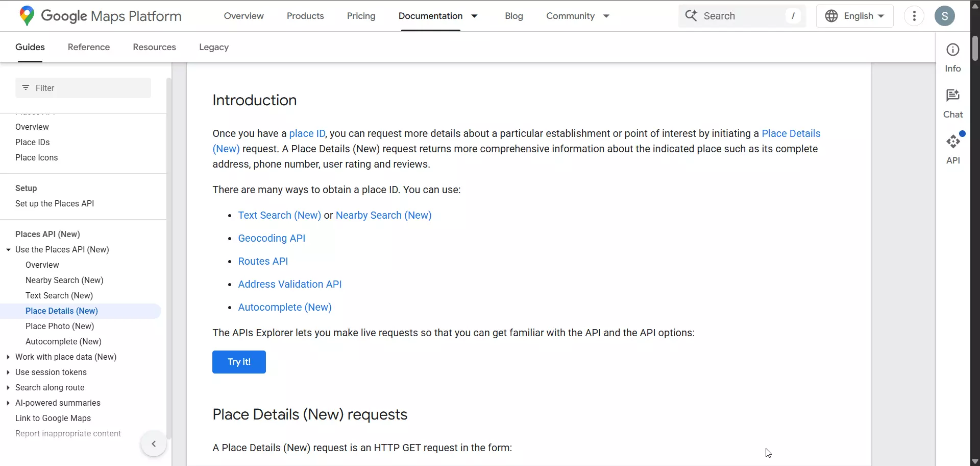The height and width of the screenshot is (466, 980).
Task: Click the Try it! button
Action: tap(238, 362)
